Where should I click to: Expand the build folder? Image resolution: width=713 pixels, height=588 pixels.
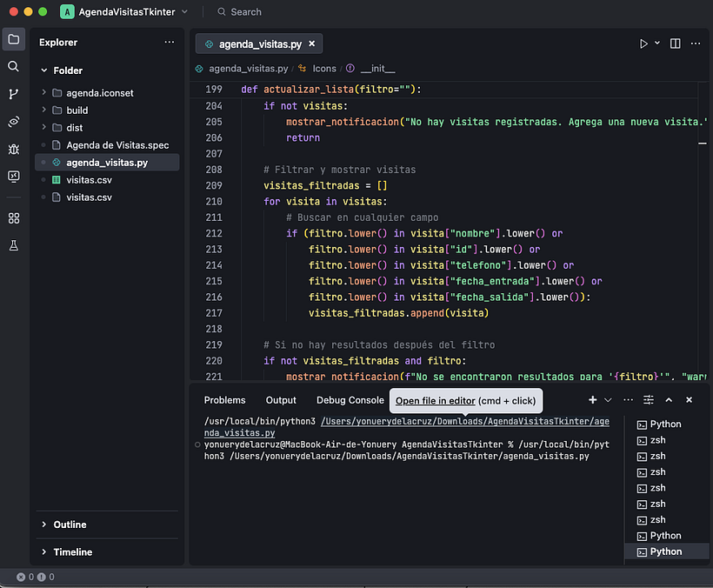tap(43, 110)
